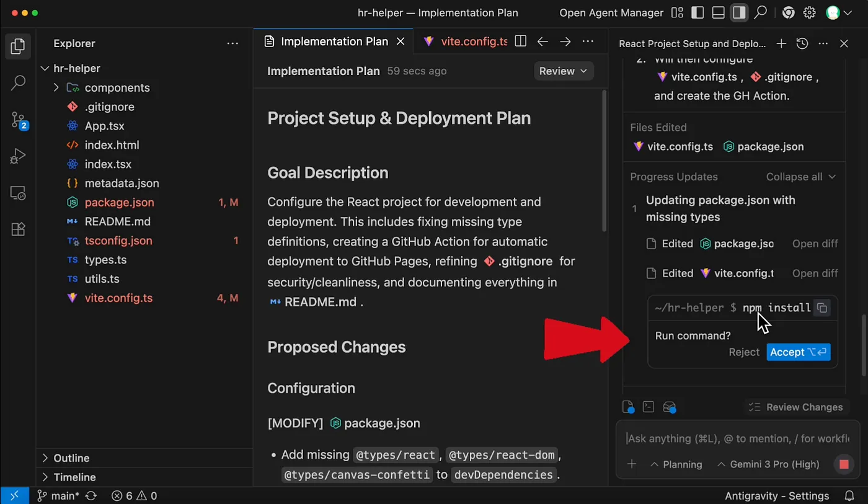Expand the Timeline section
This screenshot has height=504, width=868.
[144, 477]
